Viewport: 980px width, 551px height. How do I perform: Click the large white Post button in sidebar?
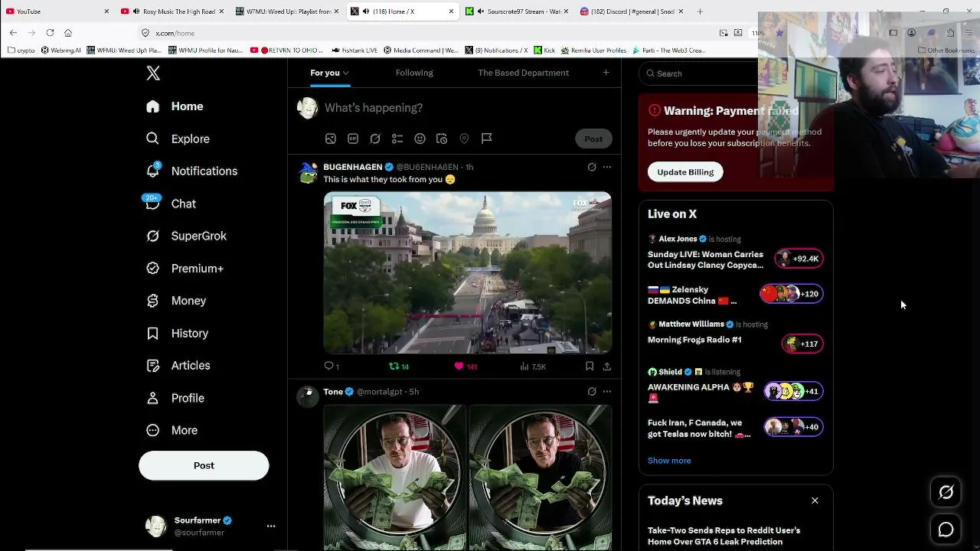[x=204, y=465]
